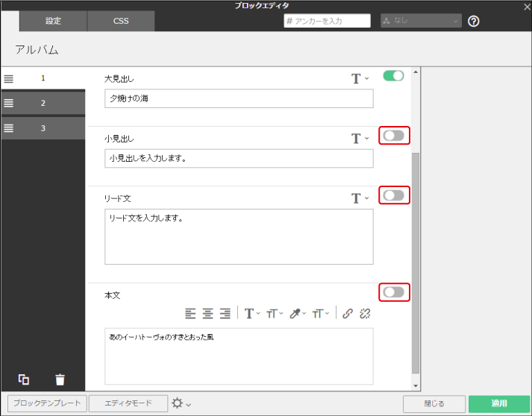Click the 本文 text area
Viewport: 532px width, 416px height.
coord(239,356)
